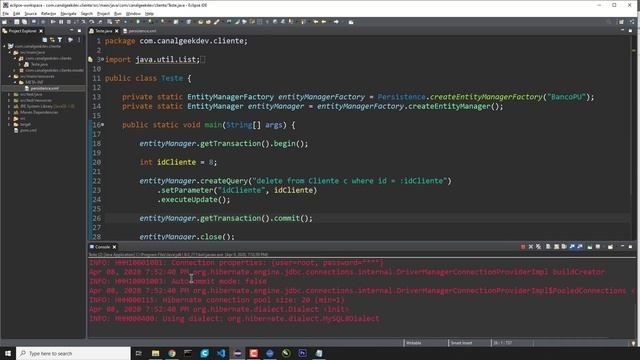640x360 pixels.
Task: Collapse the main method fold at line 16
Action: click(x=103, y=125)
